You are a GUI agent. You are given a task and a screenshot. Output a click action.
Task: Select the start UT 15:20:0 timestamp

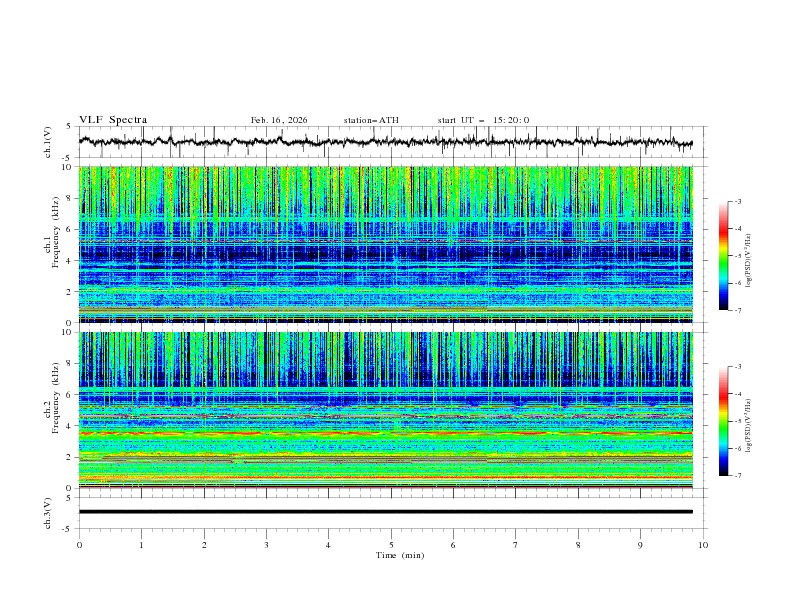coord(483,120)
